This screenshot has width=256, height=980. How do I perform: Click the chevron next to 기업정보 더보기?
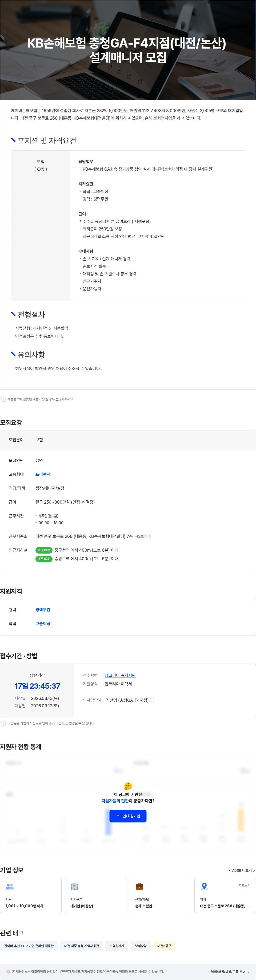pyautogui.click(x=254, y=870)
